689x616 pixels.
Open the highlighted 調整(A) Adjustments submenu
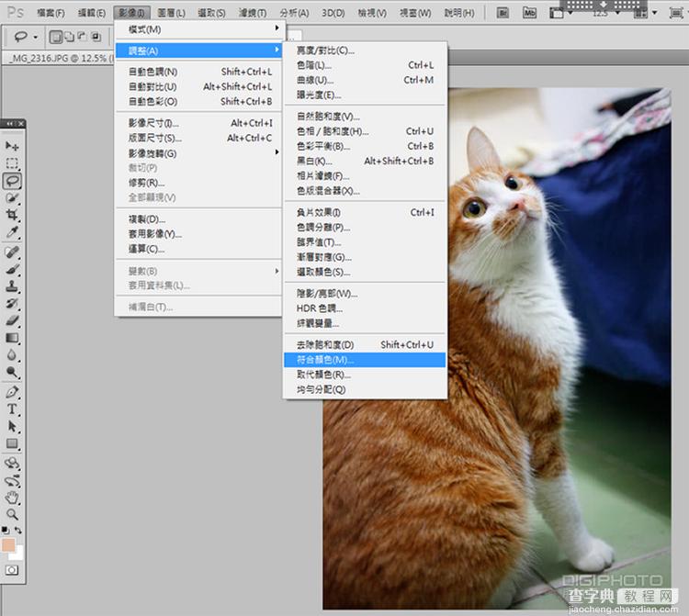point(200,50)
